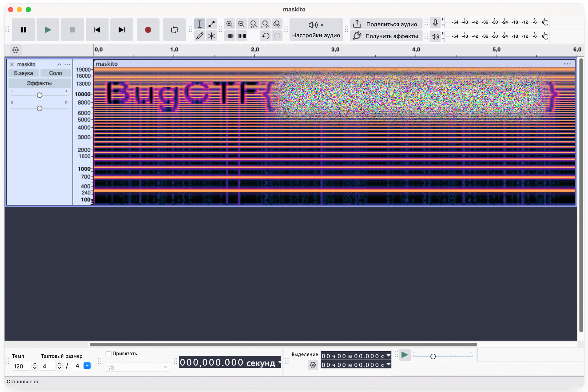
Task: Click the Silence audio selection icon
Action: click(242, 36)
